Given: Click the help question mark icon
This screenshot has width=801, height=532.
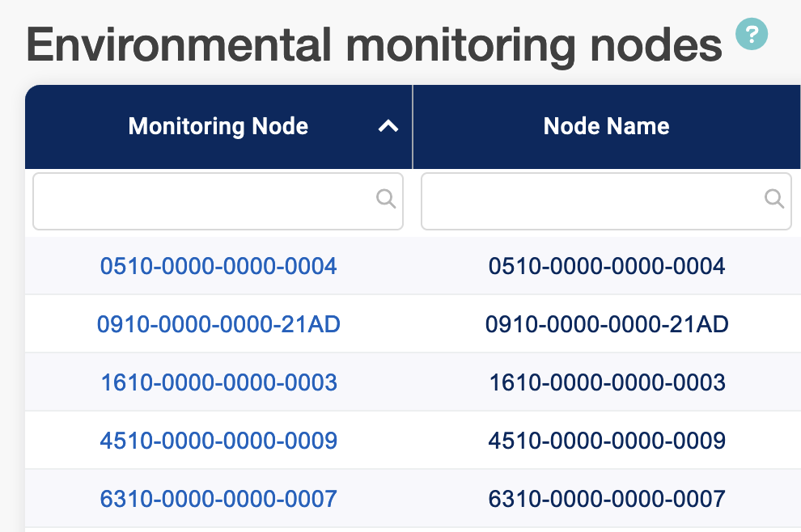Looking at the screenshot, I should coord(751,34).
